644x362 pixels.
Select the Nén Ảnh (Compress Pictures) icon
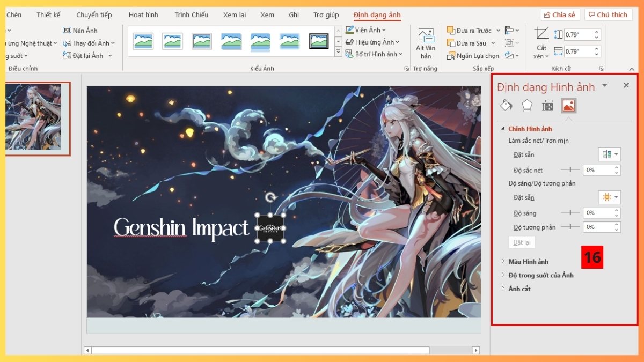click(68, 30)
